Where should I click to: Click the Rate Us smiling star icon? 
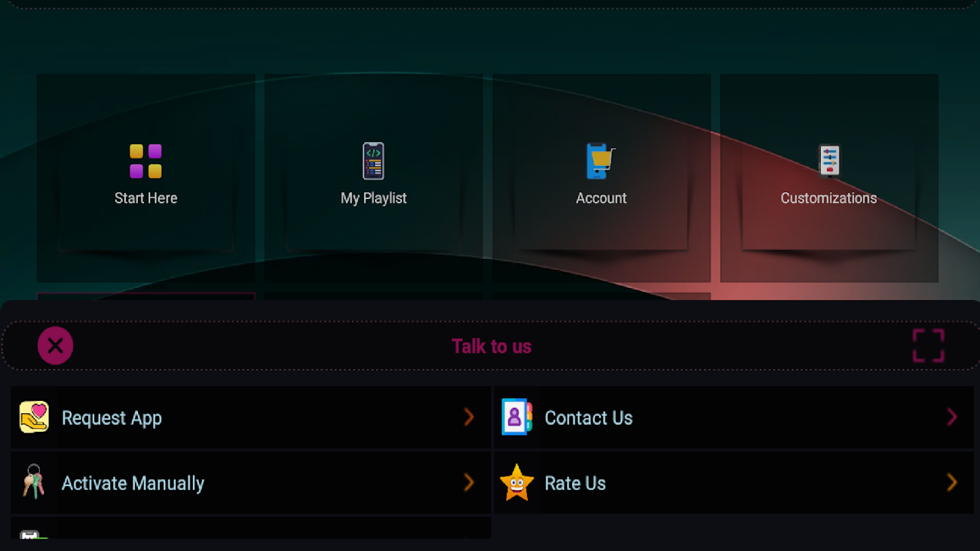tap(517, 482)
